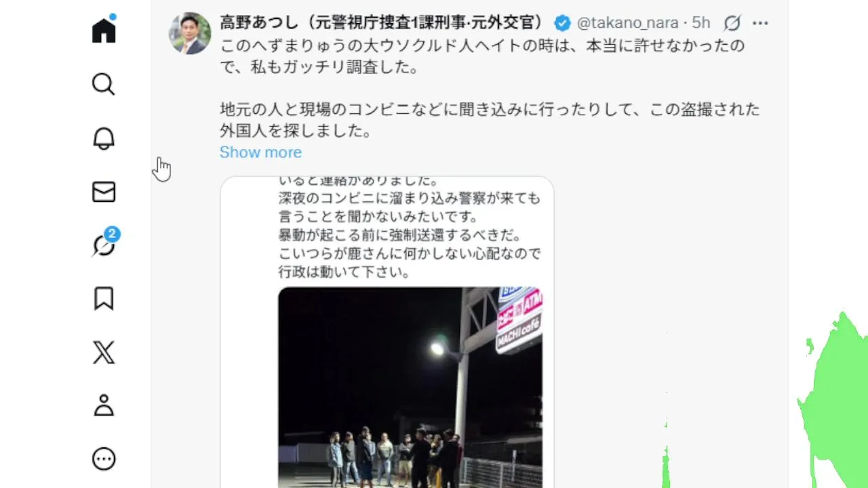Click the @takano_nara handle

tap(628, 23)
